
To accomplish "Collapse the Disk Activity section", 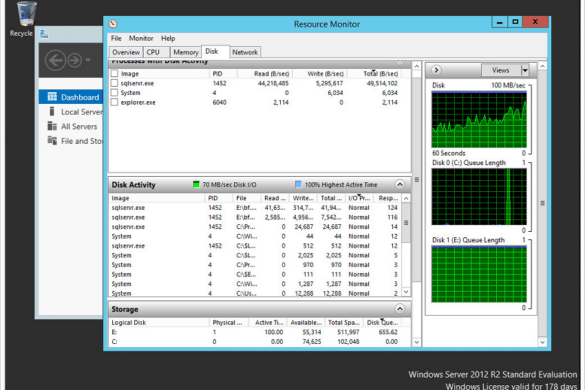I will (x=400, y=184).
